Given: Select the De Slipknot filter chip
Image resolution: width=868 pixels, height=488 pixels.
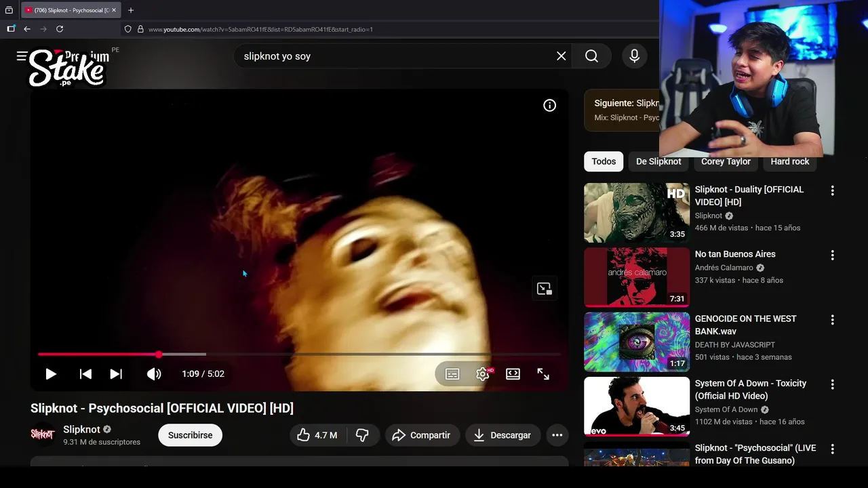Looking at the screenshot, I should [658, 161].
